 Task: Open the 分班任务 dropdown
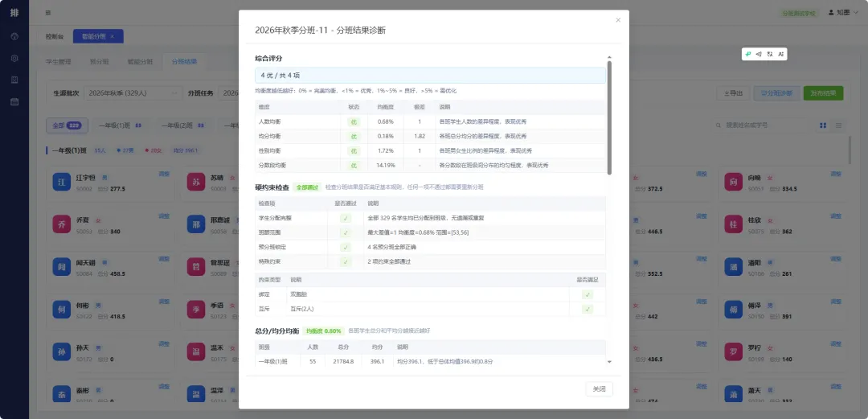[x=228, y=93]
